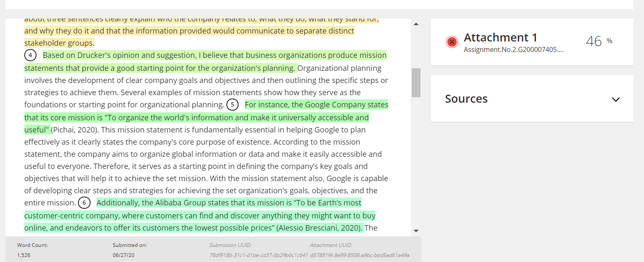
Task: Click the 46 % match score
Action: [599, 41]
